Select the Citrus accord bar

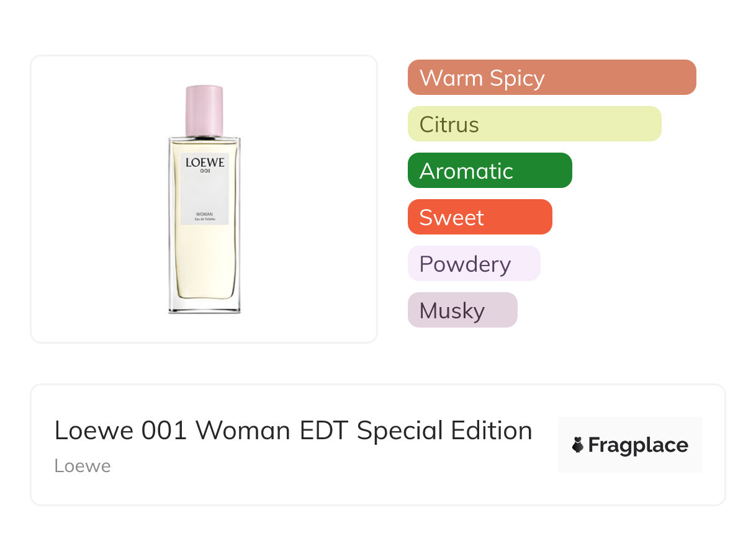[534, 124]
